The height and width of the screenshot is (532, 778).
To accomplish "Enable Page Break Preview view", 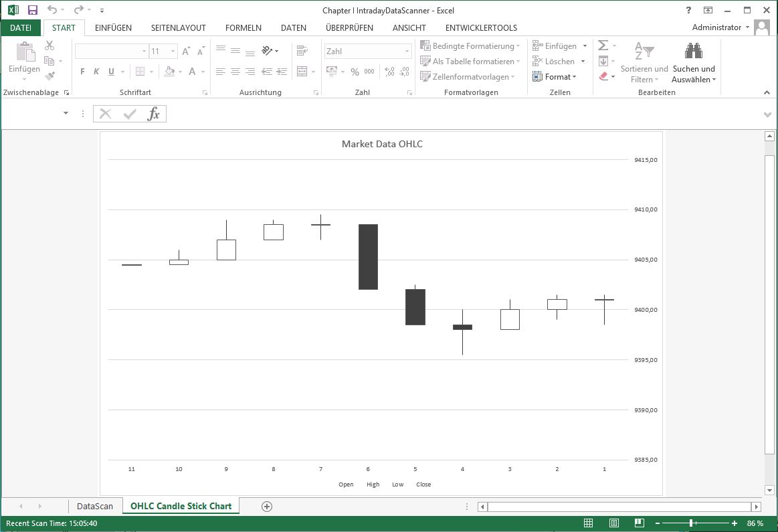I will pyautogui.click(x=640, y=523).
